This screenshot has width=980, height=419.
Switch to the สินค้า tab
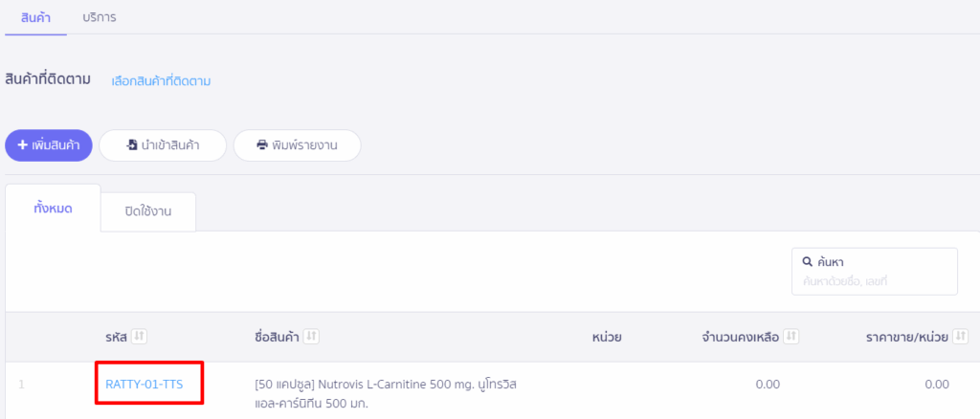click(x=35, y=17)
